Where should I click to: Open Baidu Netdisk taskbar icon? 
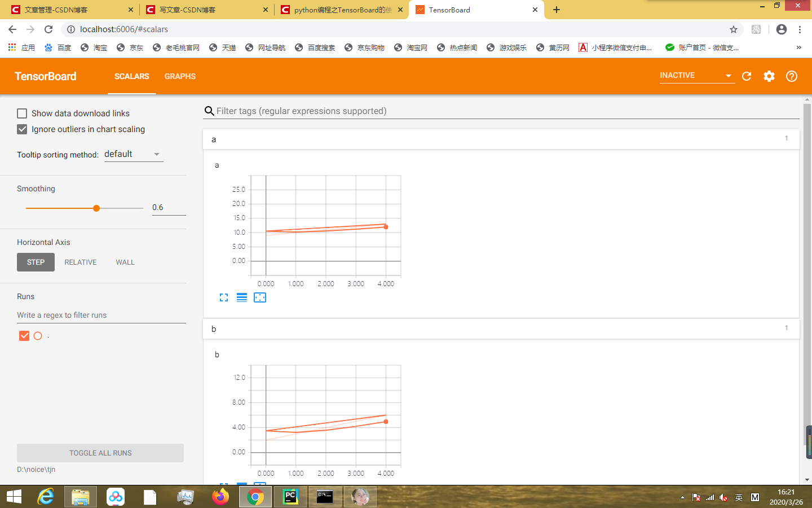click(x=116, y=497)
